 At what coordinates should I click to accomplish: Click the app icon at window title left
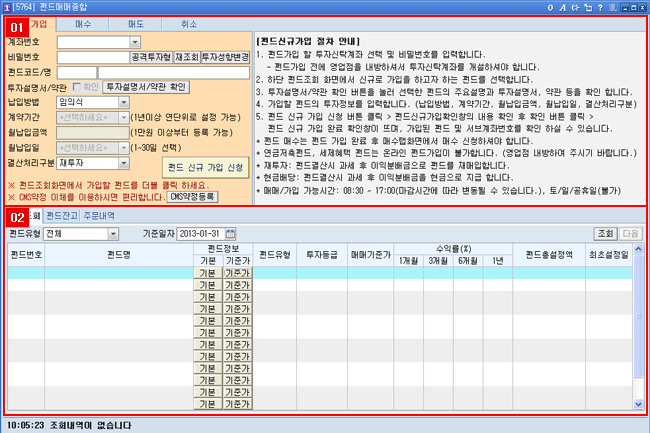(x=9, y=7)
